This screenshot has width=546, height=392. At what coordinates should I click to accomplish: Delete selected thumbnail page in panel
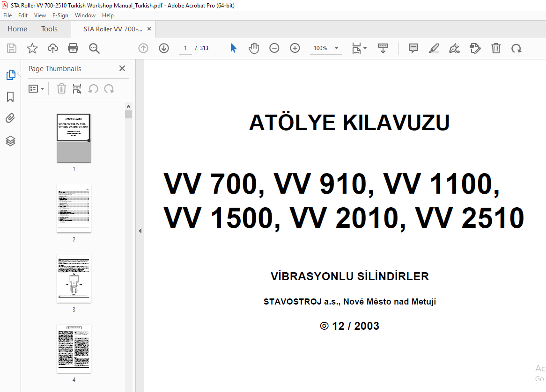(x=61, y=89)
